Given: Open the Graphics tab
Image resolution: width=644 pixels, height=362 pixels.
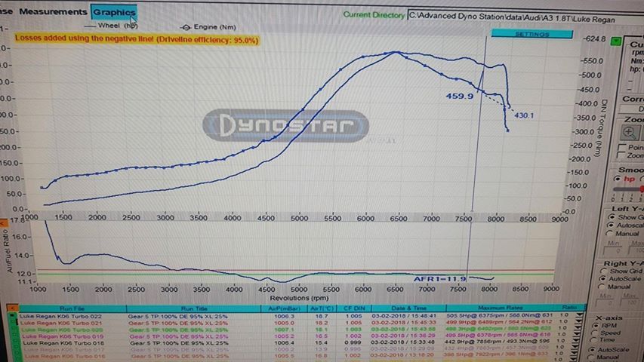Looking at the screenshot, I should click(114, 12).
